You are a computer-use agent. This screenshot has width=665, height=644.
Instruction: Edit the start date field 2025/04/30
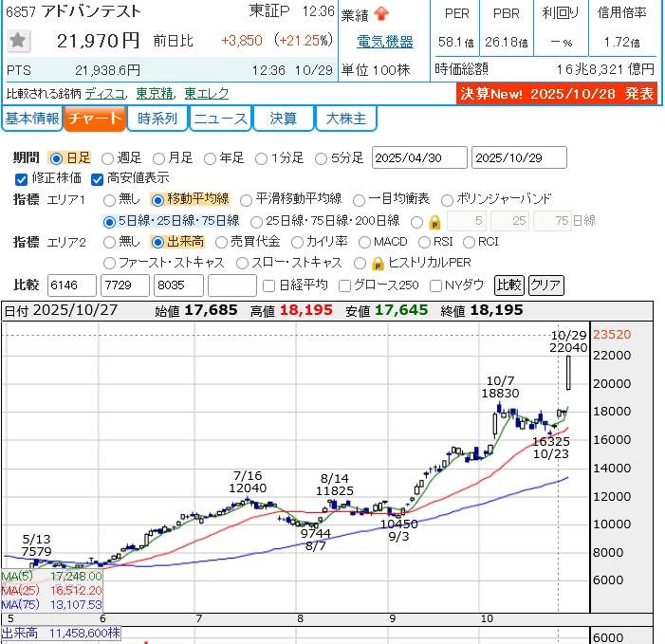point(419,157)
